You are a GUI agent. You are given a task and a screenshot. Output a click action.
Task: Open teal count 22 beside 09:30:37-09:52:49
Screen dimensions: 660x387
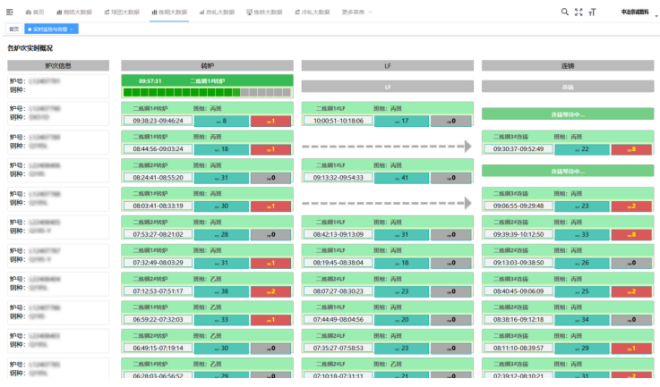(x=582, y=149)
